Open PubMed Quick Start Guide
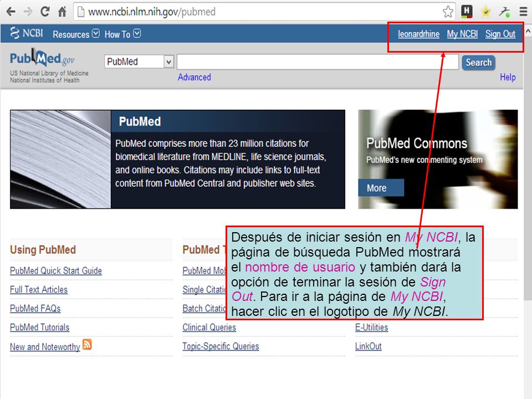 56,271
